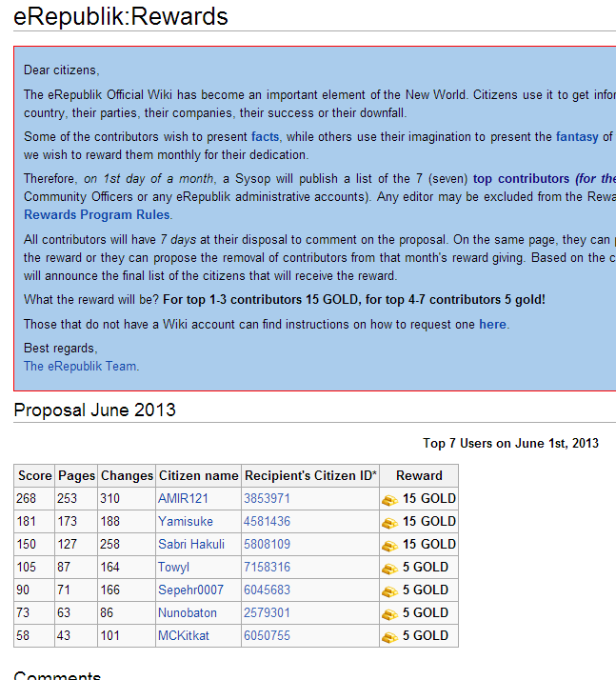Click score value 181
616x680 pixels.
26,521
